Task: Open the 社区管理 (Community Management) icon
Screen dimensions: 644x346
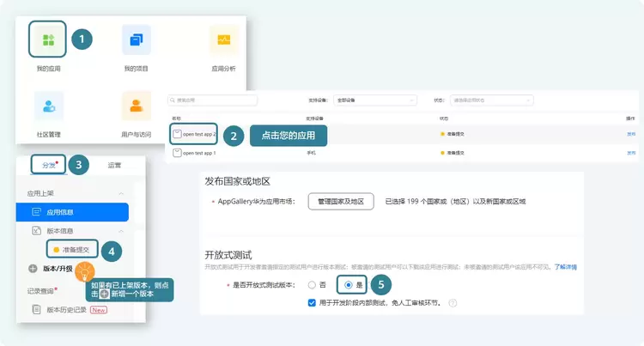Action: coord(49,106)
